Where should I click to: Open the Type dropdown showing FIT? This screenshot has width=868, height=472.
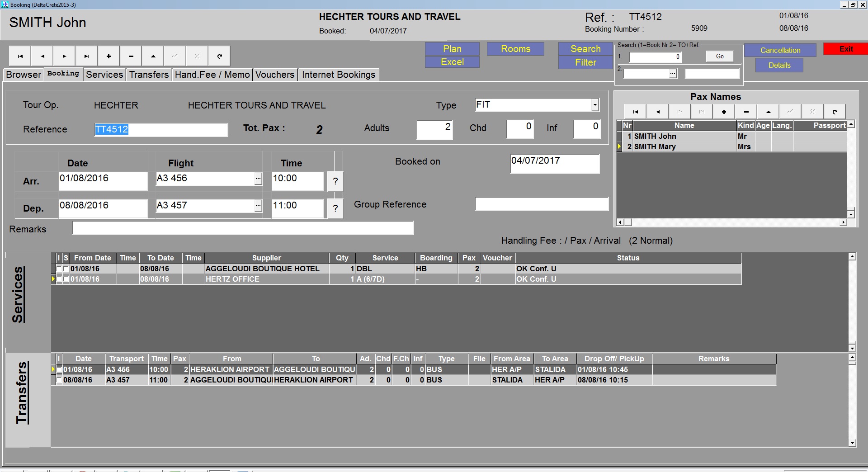click(x=595, y=105)
